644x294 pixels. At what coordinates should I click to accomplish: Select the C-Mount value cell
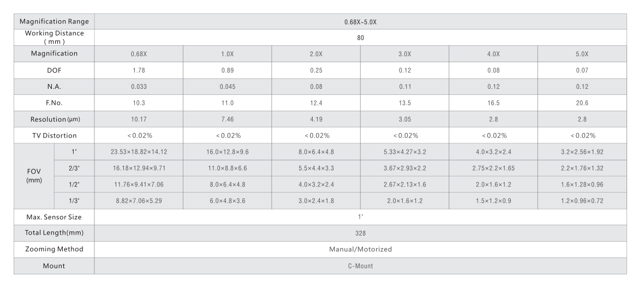360,266
